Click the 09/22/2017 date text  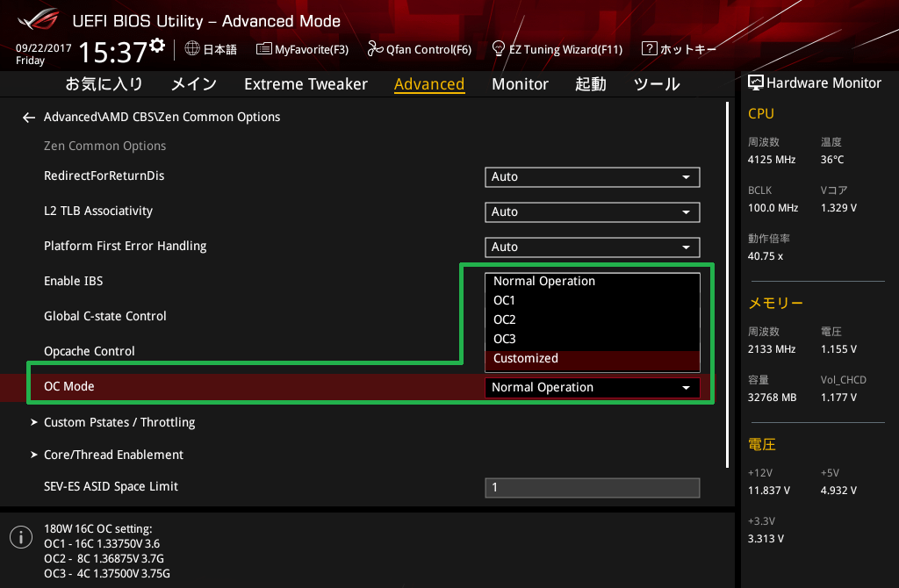[44, 48]
